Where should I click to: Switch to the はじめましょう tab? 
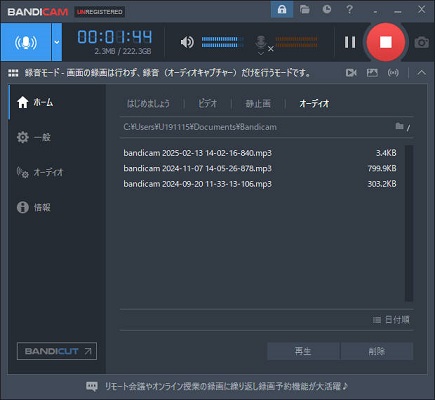pos(148,104)
